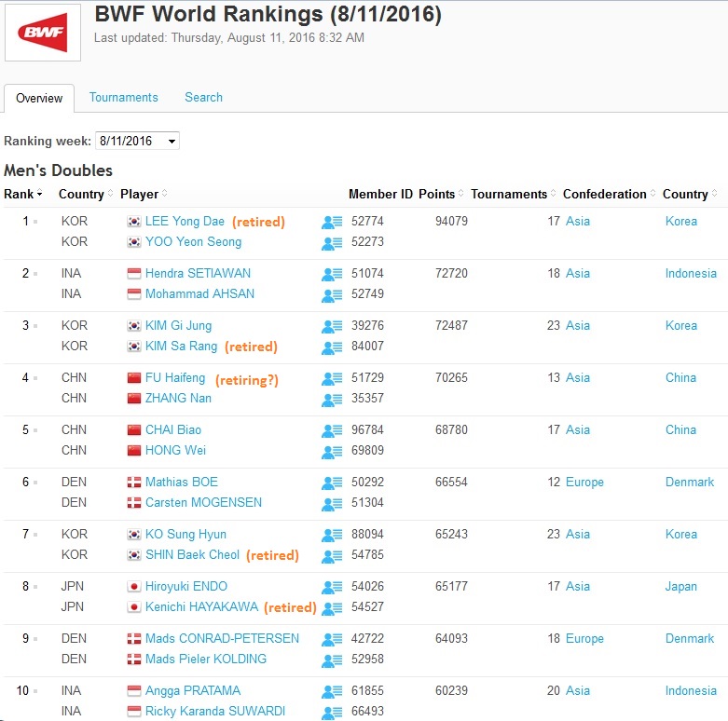
Task: Click the BWF logo
Action: (43, 33)
